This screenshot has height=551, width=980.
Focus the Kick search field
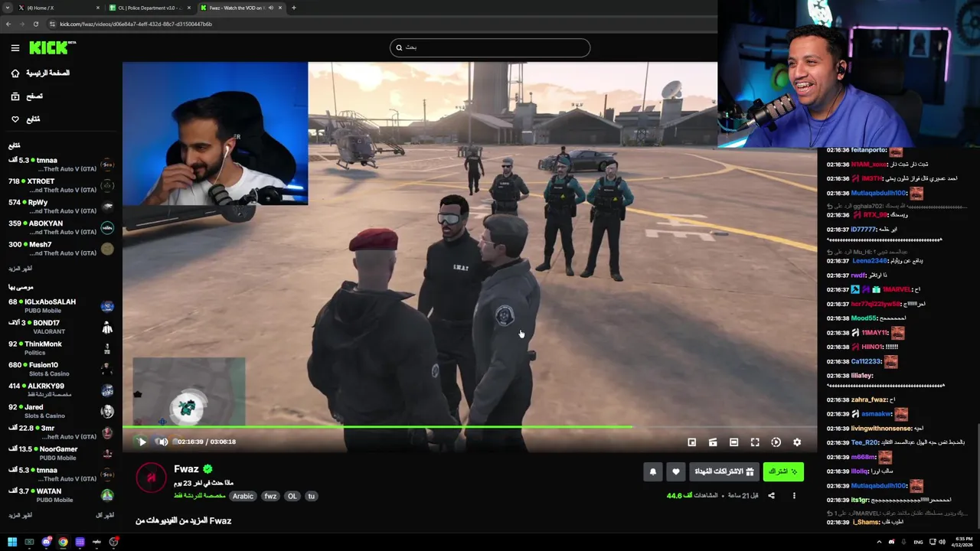pyautogui.click(x=490, y=47)
